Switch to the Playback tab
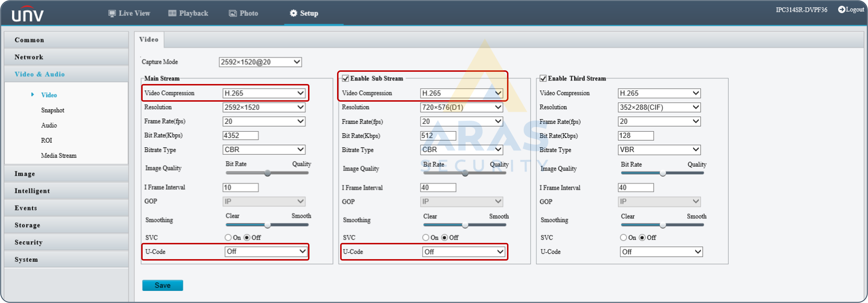This screenshot has width=868, height=303. pyautogui.click(x=188, y=13)
